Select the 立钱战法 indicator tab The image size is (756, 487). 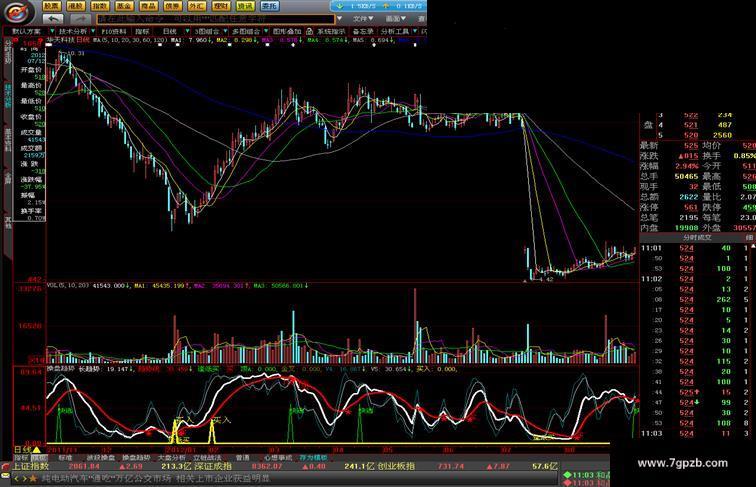pyautogui.click(x=207, y=458)
